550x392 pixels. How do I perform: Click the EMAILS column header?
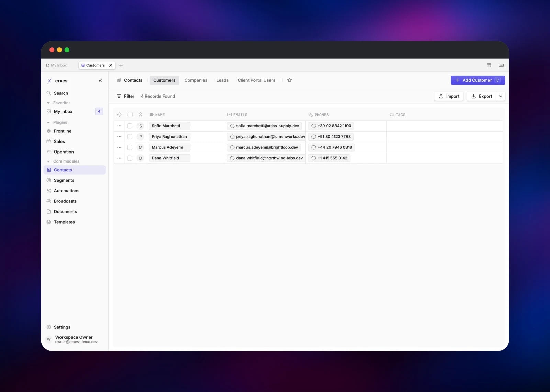coord(237,115)
